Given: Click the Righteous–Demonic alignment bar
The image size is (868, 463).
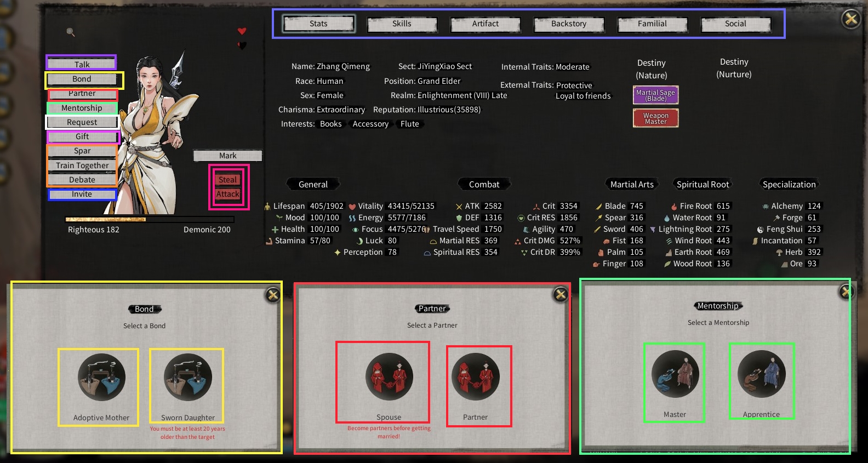Looking at the screenshot, I should (150, 219).
